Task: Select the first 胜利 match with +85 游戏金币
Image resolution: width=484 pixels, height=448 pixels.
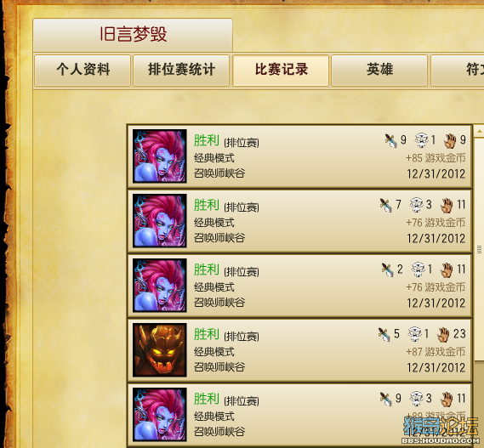Action: pos(299,156)
